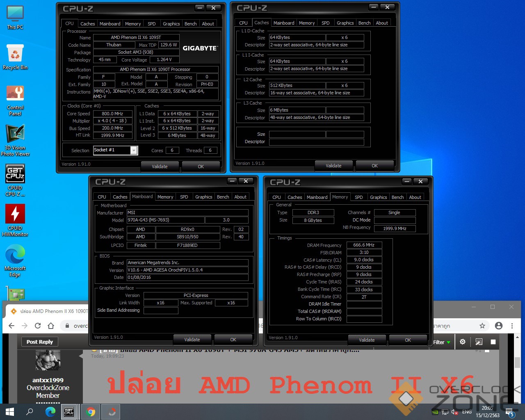Click the Package value Socket AM3 (938)
This screenshot has height=420, width=525.
[136, 52]
